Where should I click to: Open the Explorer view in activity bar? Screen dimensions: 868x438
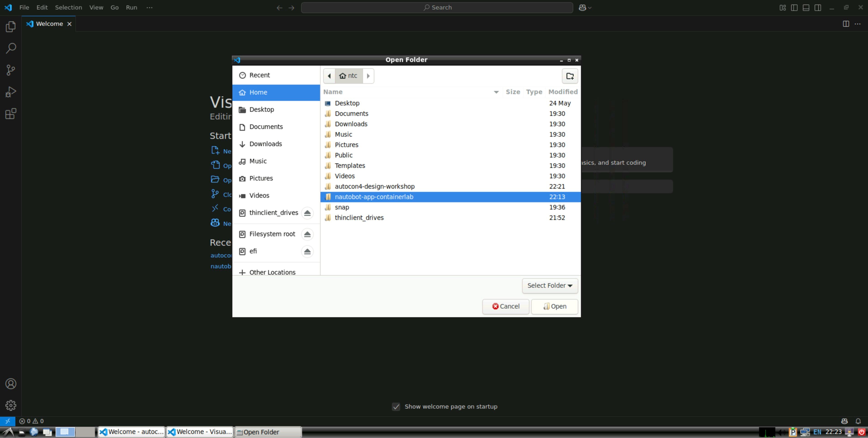click(11, 27)
